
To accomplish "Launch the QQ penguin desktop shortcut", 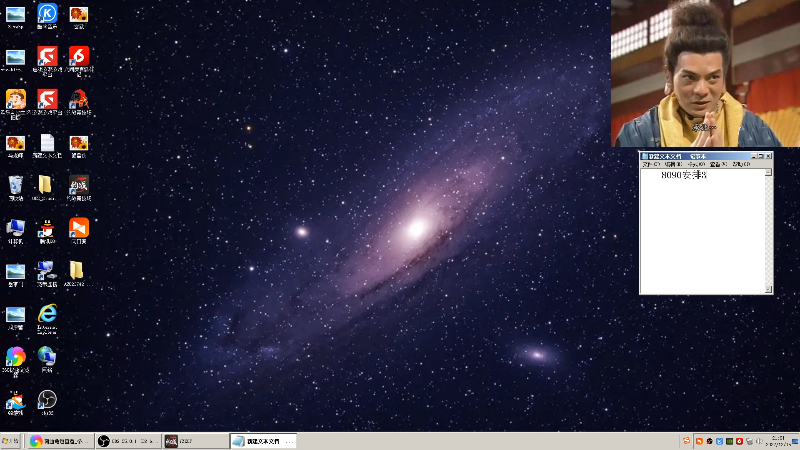I will tap(47, 229).
